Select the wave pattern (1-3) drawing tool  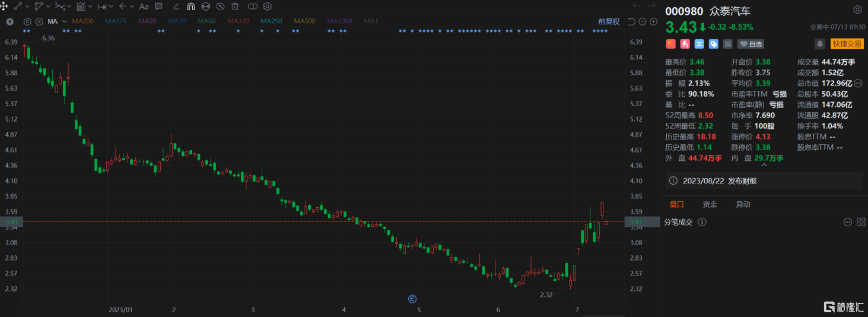click(60, 7)
